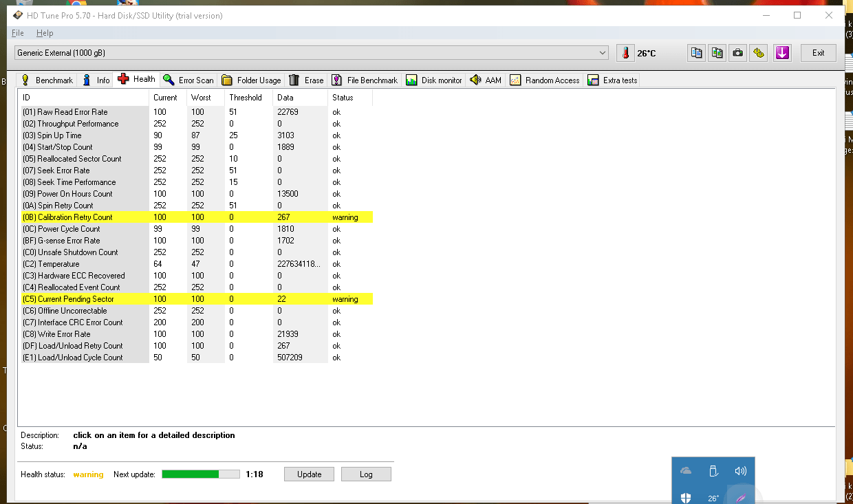Screen dimensions: 853x504
Task: Select the (C2) Temperature row
Action: pos(197,264)
